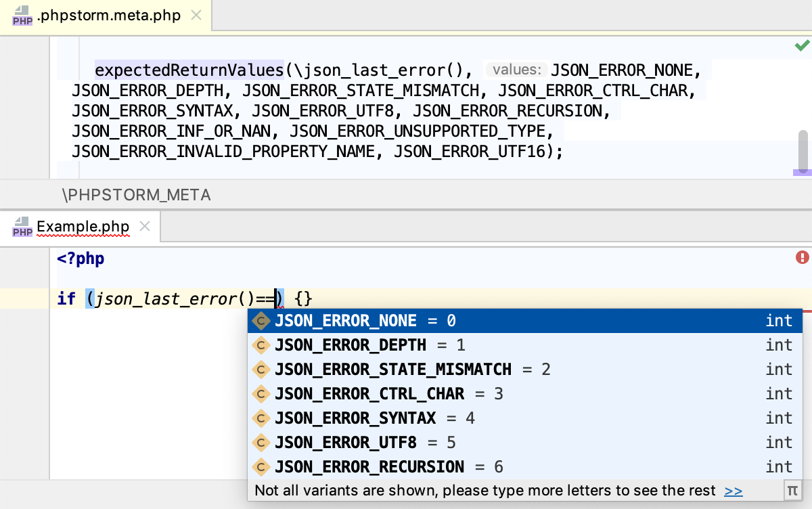
Task: Expand remaining variants via the >> link
Action: (734, 491)
